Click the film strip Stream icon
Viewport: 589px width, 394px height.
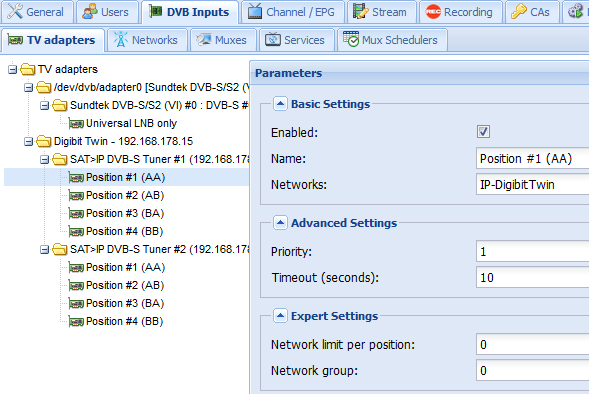[x=360, y=12]
